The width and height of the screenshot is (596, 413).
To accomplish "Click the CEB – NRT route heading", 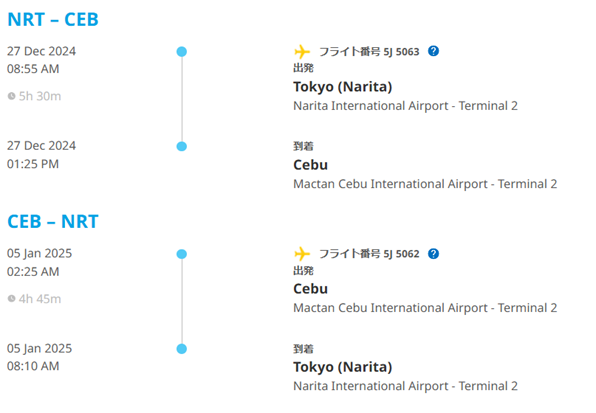I will [x=53, y=222].
